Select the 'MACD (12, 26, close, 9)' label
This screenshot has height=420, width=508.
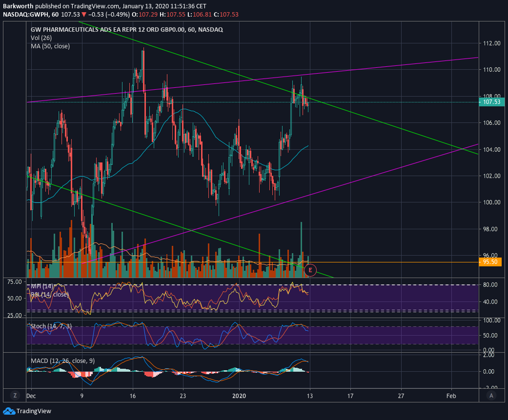[x=62, y=361]
